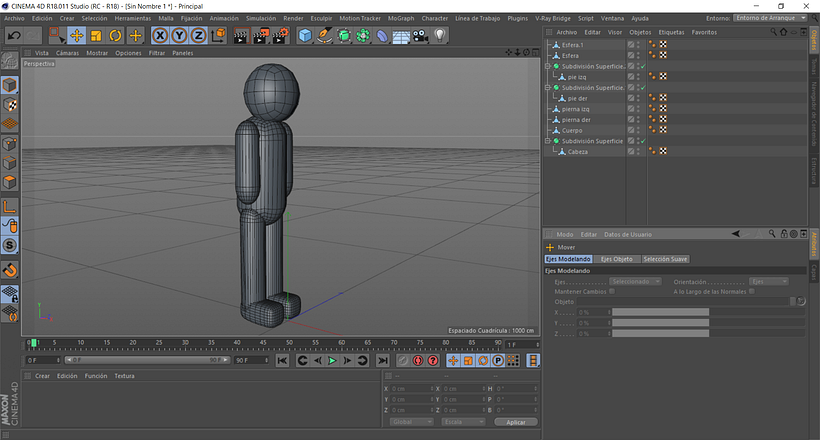Collapse Subdivisión Superficie above pie izq
820x440 pixels.
tap(548, 66)
